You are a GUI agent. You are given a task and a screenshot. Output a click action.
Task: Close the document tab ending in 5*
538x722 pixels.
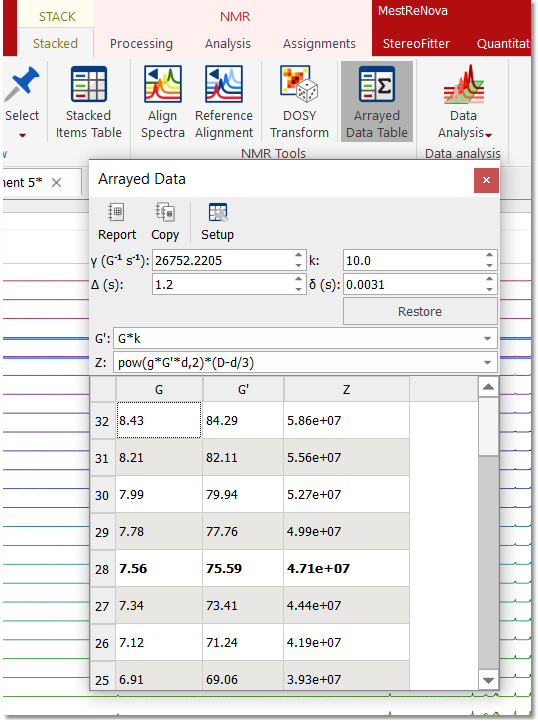(57, 183)
